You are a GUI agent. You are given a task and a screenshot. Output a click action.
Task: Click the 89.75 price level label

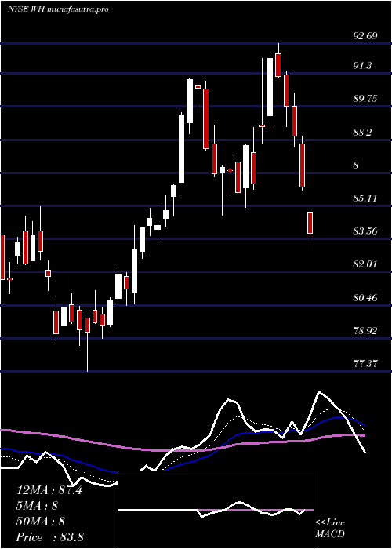coord(365,99)
